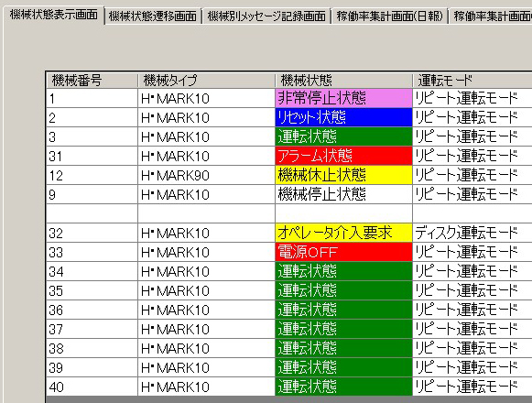Select machine number 38 cell

click(92, 348)
